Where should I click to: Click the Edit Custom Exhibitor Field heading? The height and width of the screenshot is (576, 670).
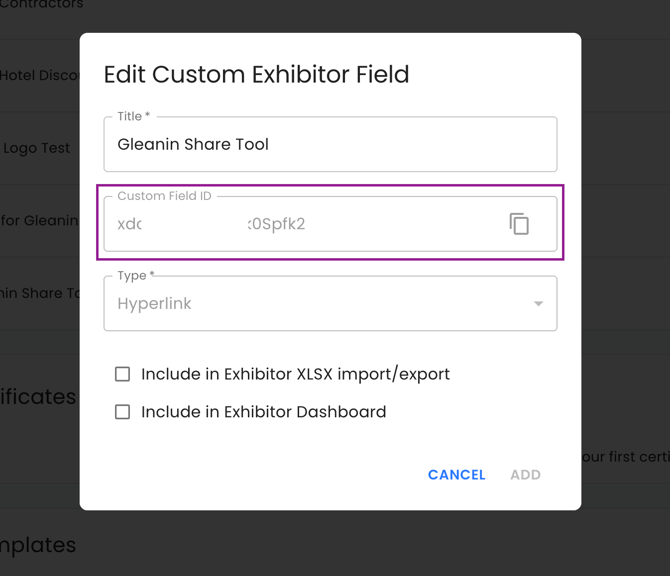256,74
